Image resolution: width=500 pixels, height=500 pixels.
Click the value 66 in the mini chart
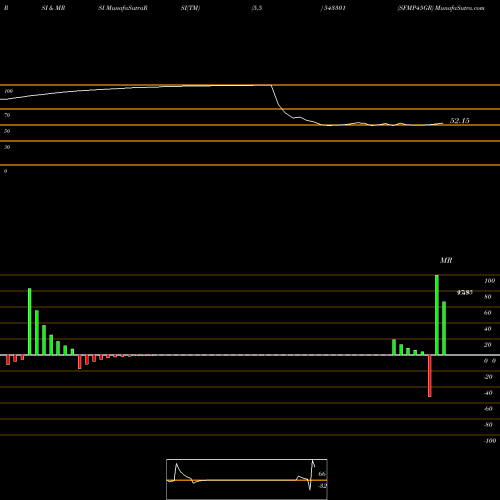[x=322, y=474]
